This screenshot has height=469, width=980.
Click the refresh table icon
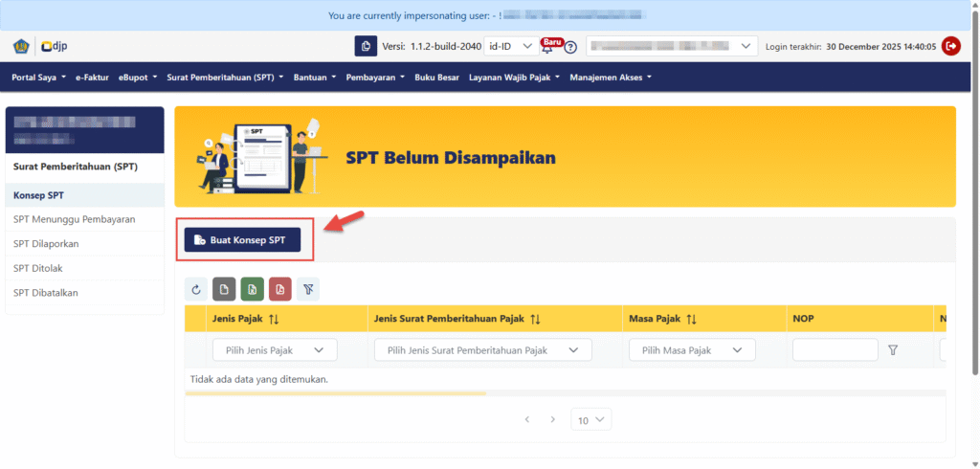196,289
